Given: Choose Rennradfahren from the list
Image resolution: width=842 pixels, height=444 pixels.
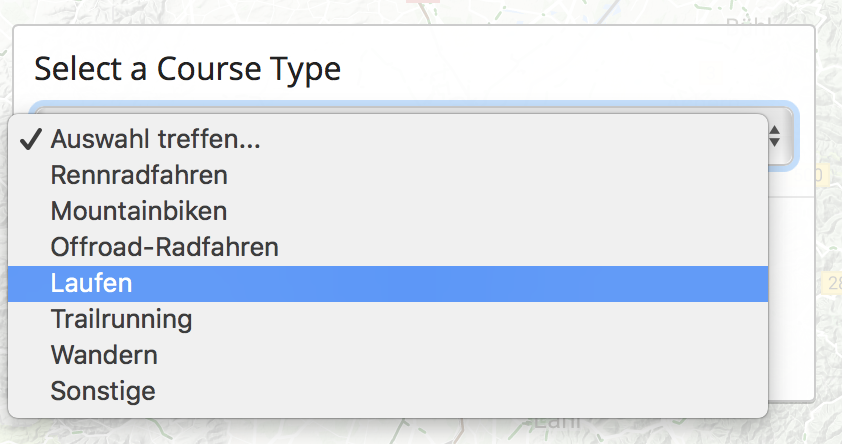Looking at the screenshot, I should [x=139, y=175].
